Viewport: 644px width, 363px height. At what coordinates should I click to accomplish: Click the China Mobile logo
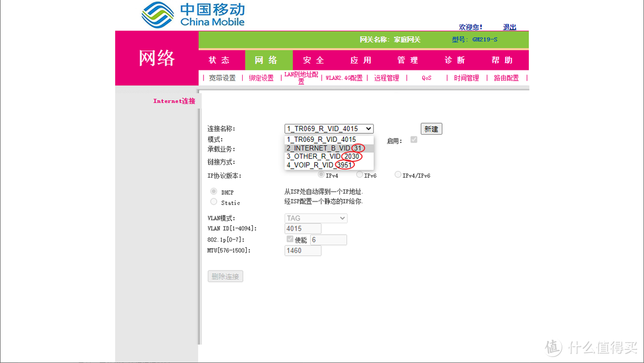(x=193, y=15)
